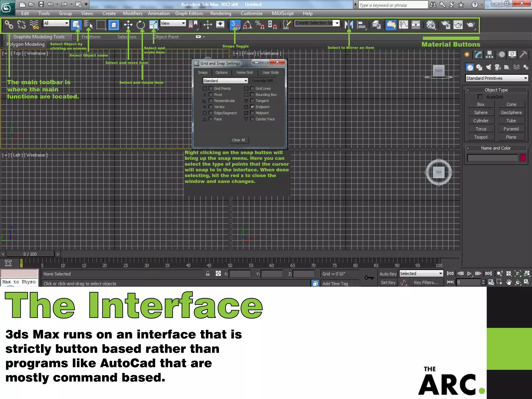This screenshot has height=399, width=532.
Task: Toggle Rectangular Selection Region icon
Action: [x=101, y=25]
